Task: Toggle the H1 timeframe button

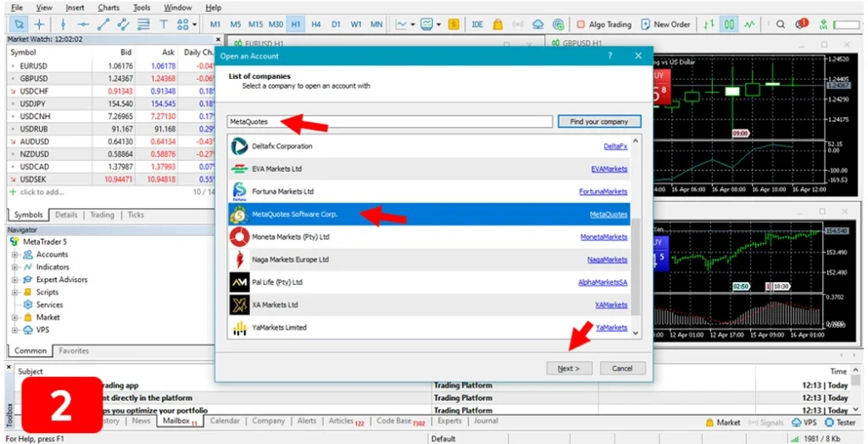Action: tap(296, 25)
